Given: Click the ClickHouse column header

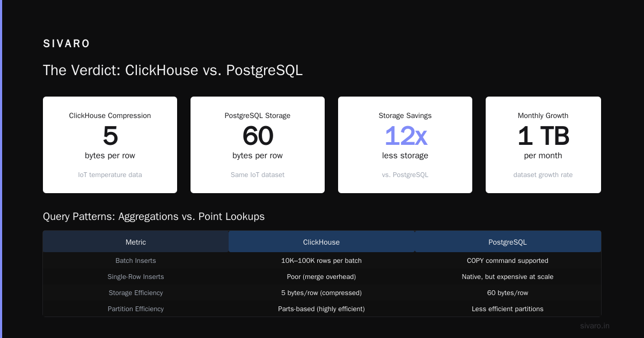Looking at the screenshot, I should [x=321, y=242].
